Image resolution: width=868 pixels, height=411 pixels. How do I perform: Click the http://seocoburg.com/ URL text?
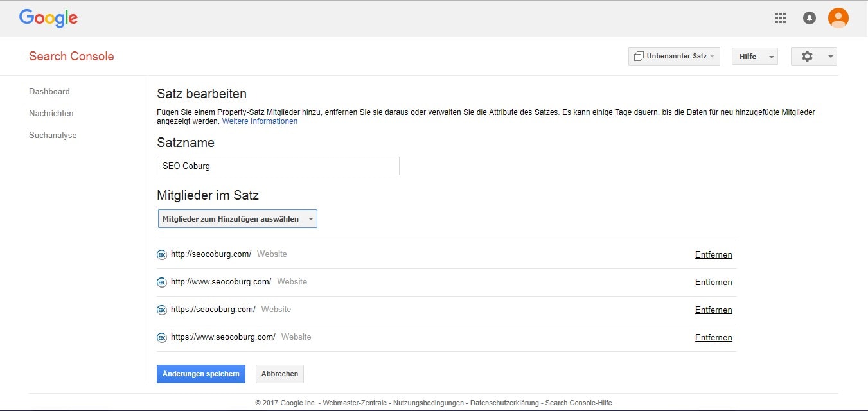click(211, 254)
